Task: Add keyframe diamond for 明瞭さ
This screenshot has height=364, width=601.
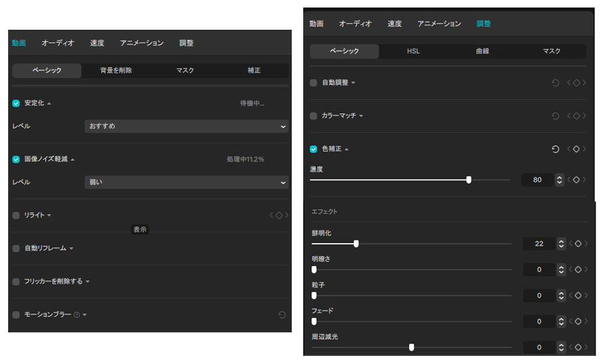Action: pyautogui.click(x=578, y=269)
